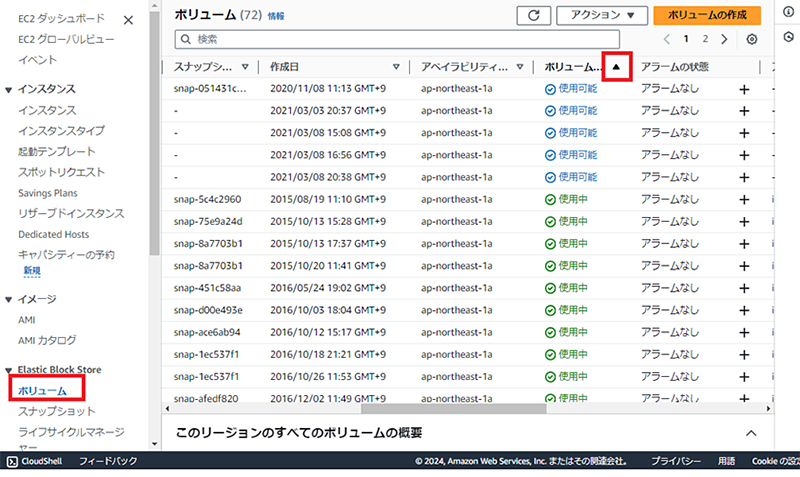Open the アクション dropdown menu

click(x=602, y=15)
